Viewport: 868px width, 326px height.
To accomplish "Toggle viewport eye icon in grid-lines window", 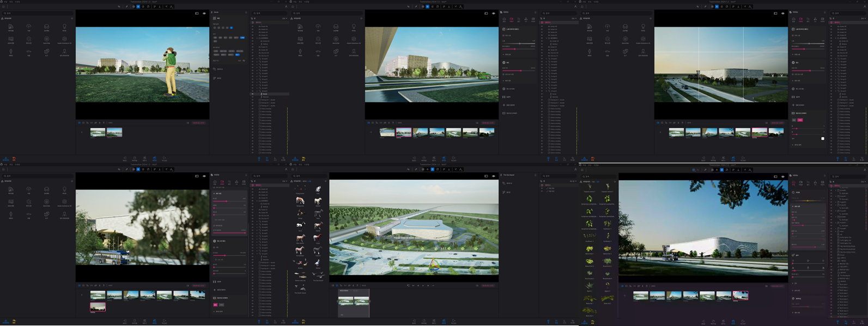I will coord(783,13).
